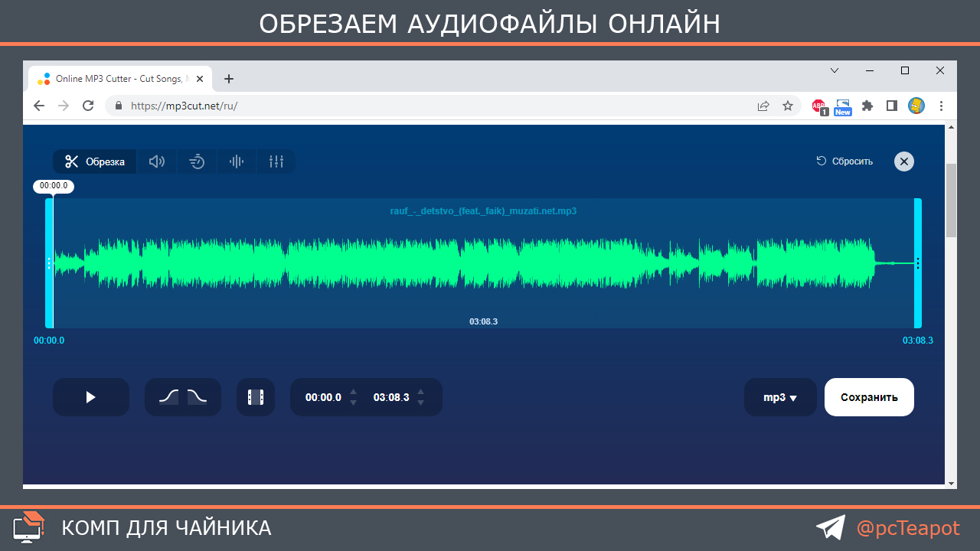
Task: Open Chrome three-dot menu
Action: 942,106
